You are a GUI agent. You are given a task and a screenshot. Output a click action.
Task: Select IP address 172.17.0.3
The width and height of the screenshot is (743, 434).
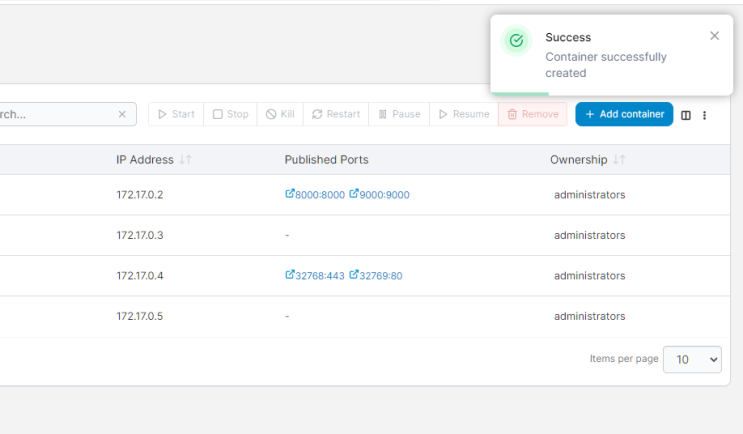click(x=140, y=235)
